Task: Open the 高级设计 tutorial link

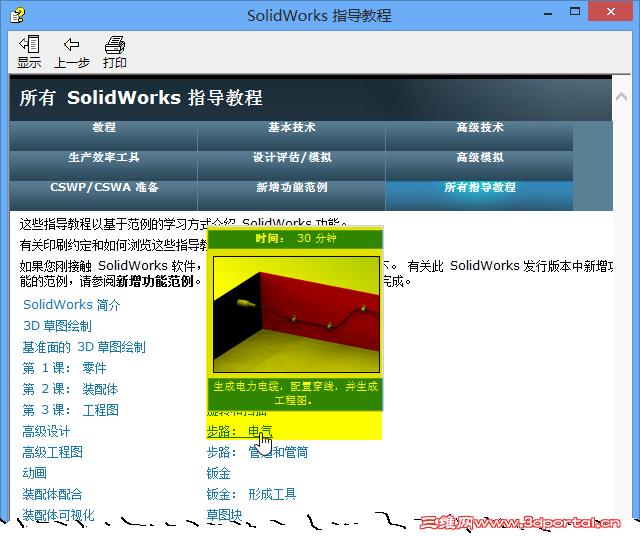Action: click(46, 431)
